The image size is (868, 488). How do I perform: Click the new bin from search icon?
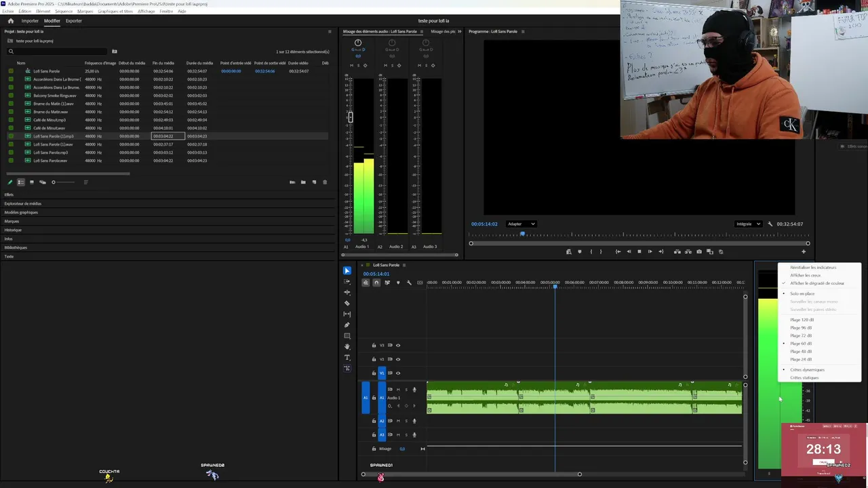click(x=115, y=52)
